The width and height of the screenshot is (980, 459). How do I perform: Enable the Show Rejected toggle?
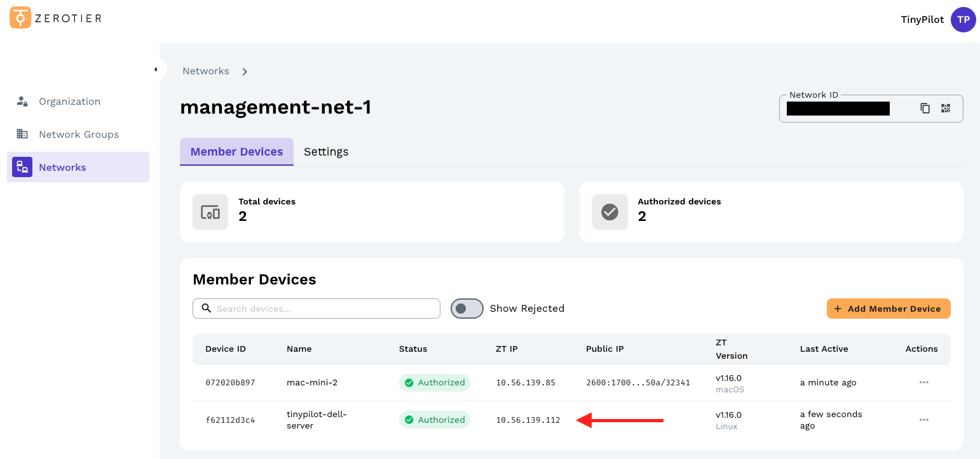pyautogui.click(x=467, y=308)
